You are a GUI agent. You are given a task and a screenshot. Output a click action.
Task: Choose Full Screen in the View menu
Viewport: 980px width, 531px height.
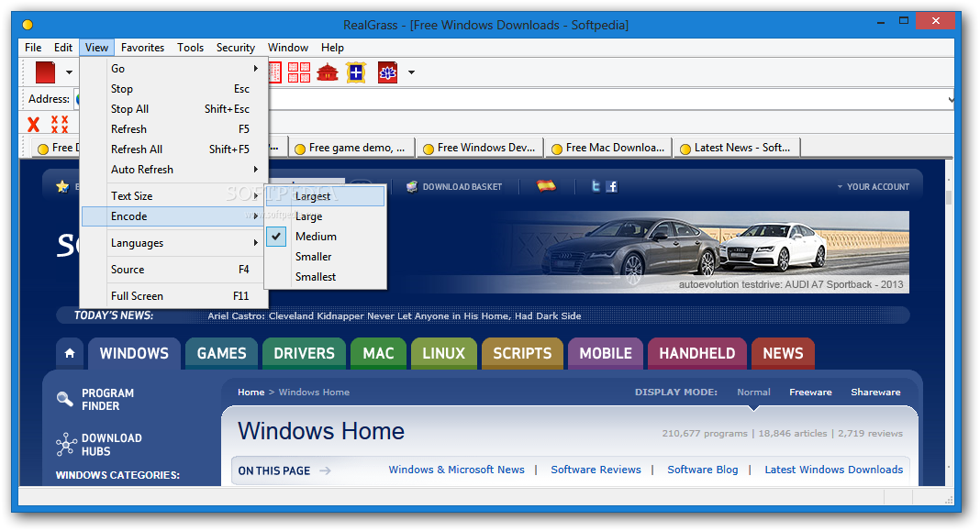pos(174,296)
